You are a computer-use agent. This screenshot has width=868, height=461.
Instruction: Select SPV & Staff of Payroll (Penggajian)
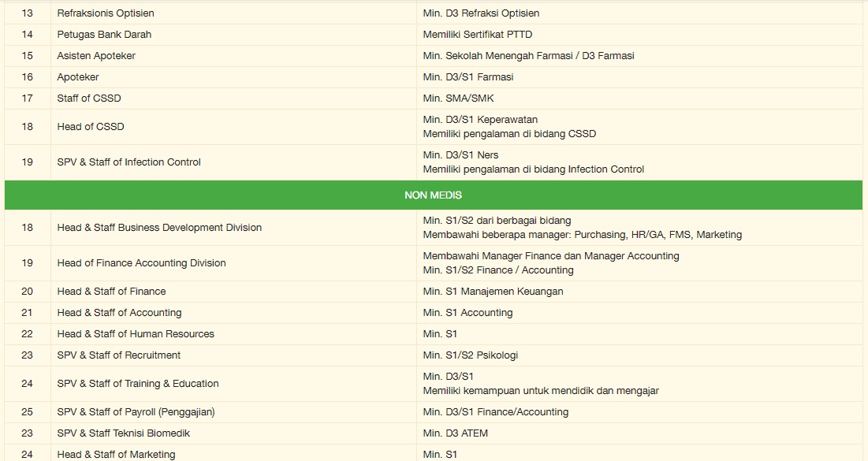point(136,412)
